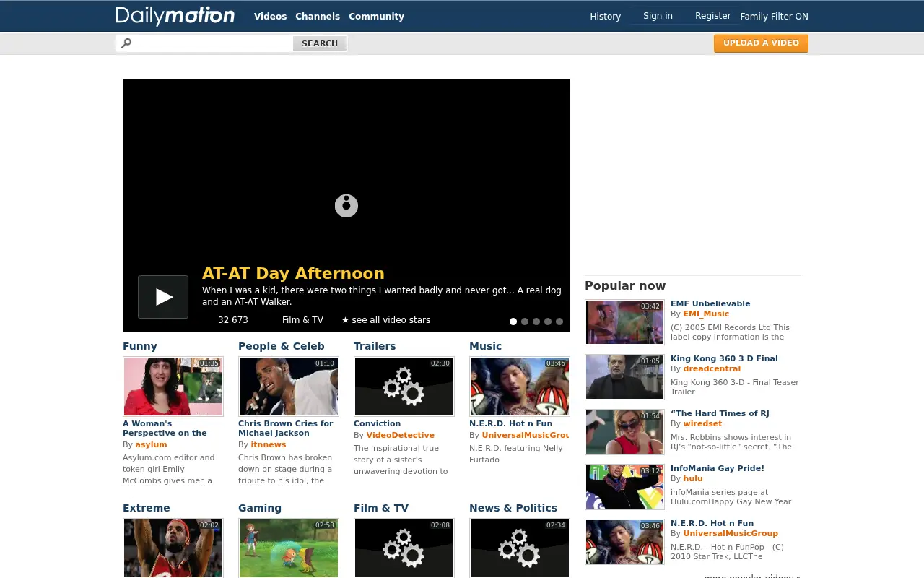Viewport: 924px width, 578px height.
Task: Visit uploader itnnews profile
Action: 269,445
